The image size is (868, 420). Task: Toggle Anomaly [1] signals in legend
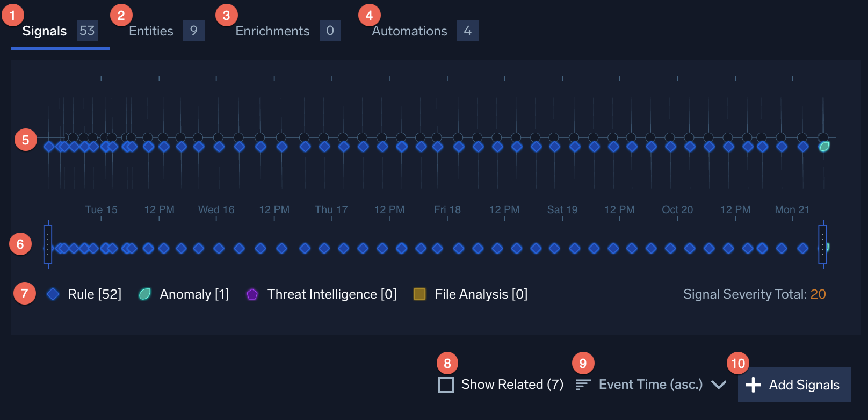pyautogui.click(x=194, y=294)
